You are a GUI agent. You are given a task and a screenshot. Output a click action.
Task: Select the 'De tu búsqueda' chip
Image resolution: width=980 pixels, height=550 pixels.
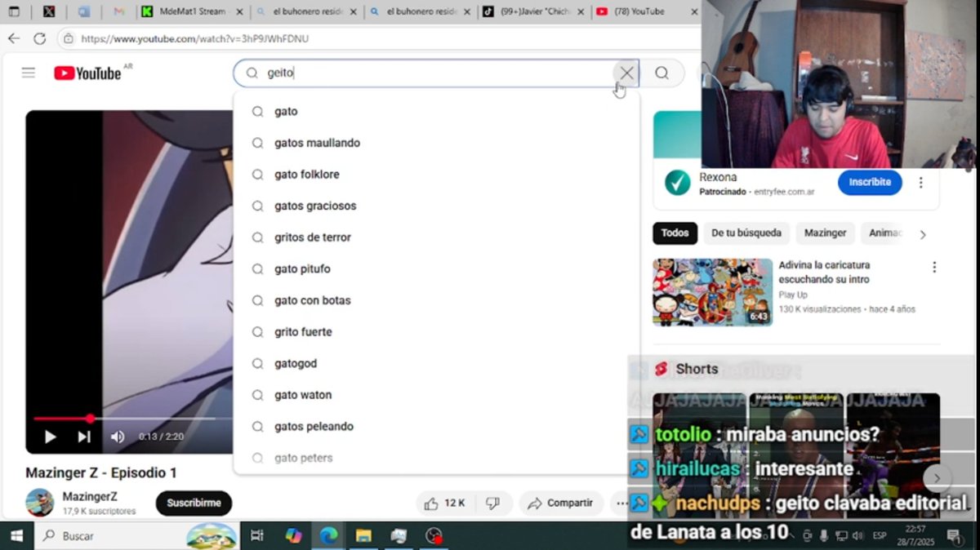746,233
